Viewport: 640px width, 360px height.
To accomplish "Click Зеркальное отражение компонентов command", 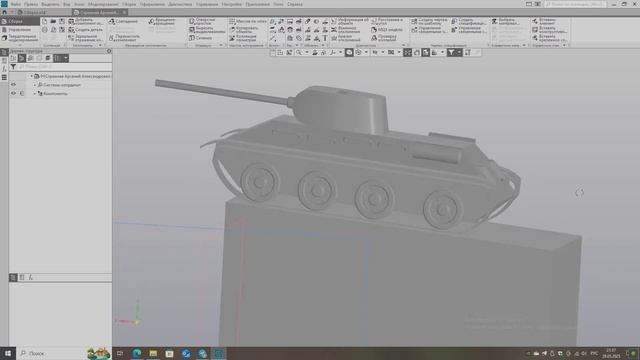I will (x=85, y=38).
